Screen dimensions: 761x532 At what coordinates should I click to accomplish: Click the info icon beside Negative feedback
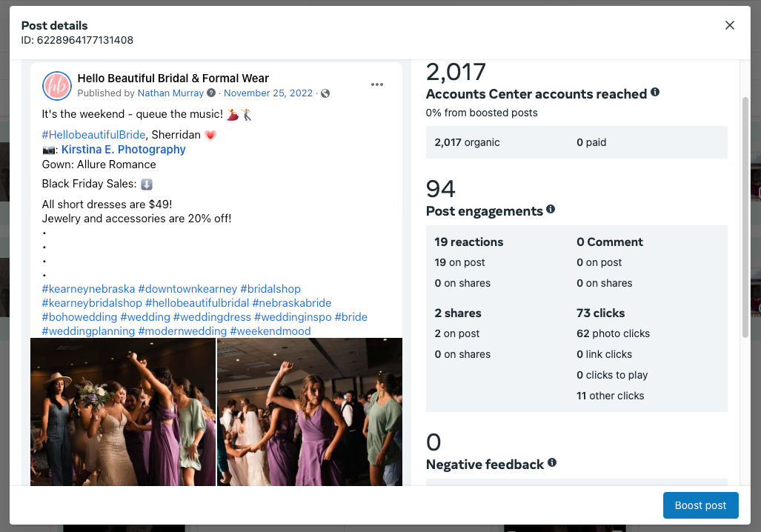point(552,462)
